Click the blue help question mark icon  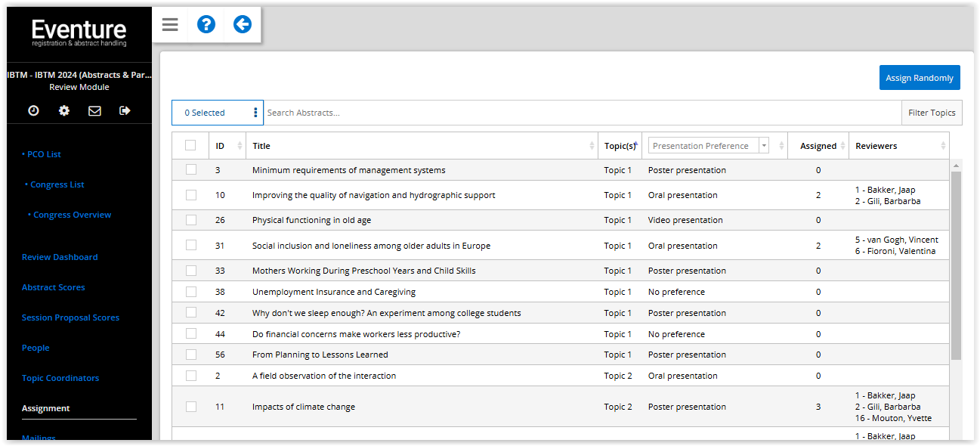206,25
